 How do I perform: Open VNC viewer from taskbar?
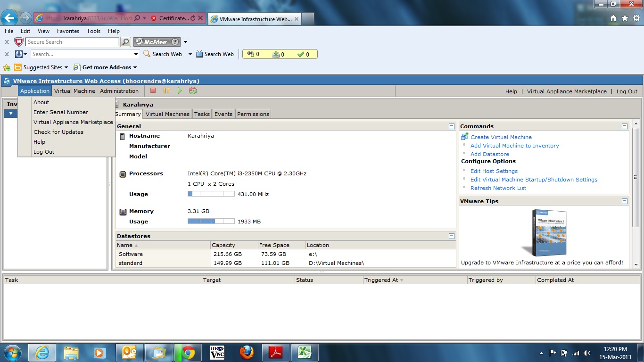coord(217,353)
